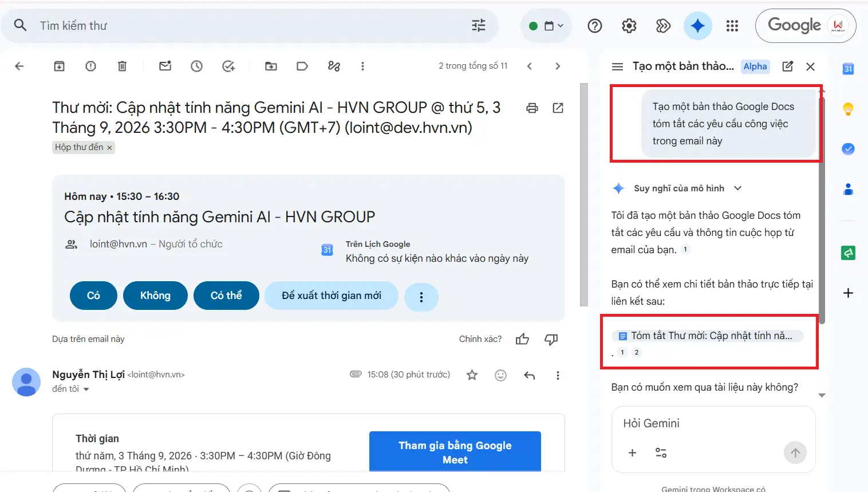Viewport: 868px width, 492px height.
Task: Open the Labels icon
Action: pyautogui.click(x=302, y=66)
